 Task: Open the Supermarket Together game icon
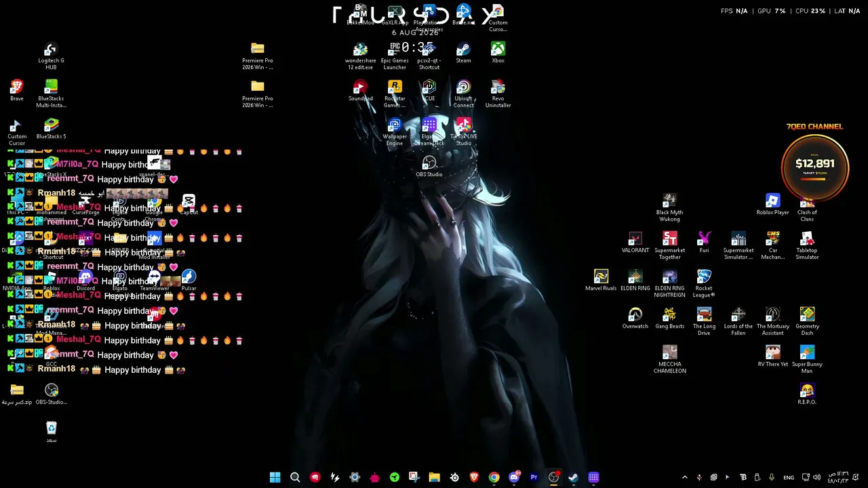(x=669, y=246)
